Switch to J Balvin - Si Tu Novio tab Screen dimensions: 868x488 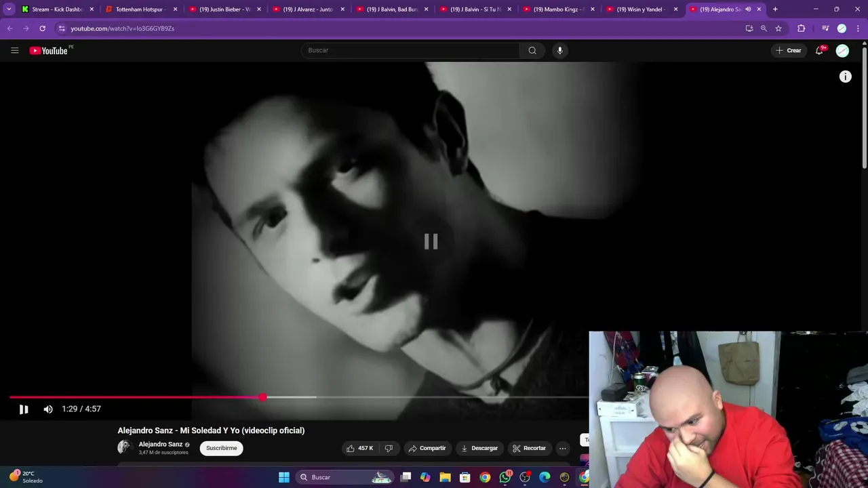tap(475, 9)
